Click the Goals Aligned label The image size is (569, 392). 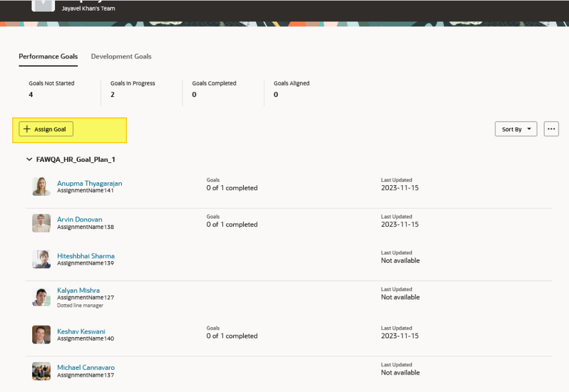(x=292, y=84)
